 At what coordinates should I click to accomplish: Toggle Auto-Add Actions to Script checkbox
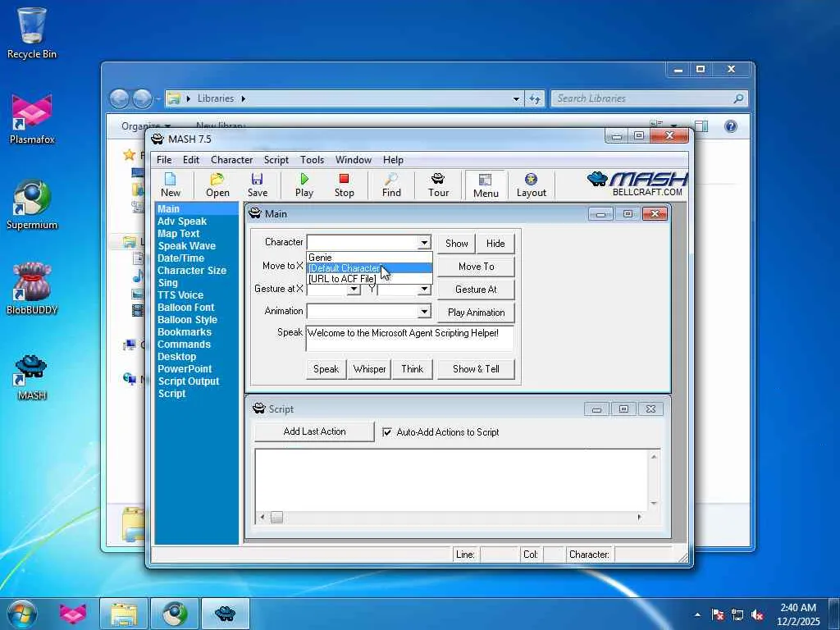coord(387,431)
